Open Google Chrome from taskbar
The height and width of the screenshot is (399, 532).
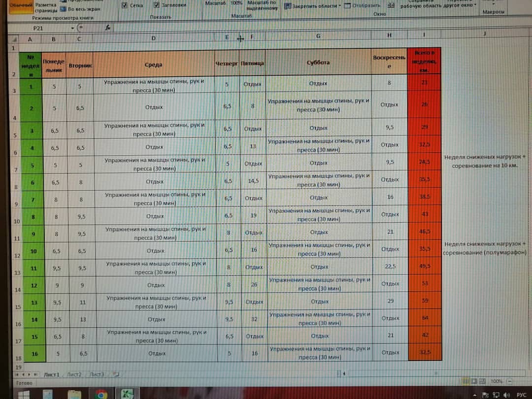coord(101,395)
